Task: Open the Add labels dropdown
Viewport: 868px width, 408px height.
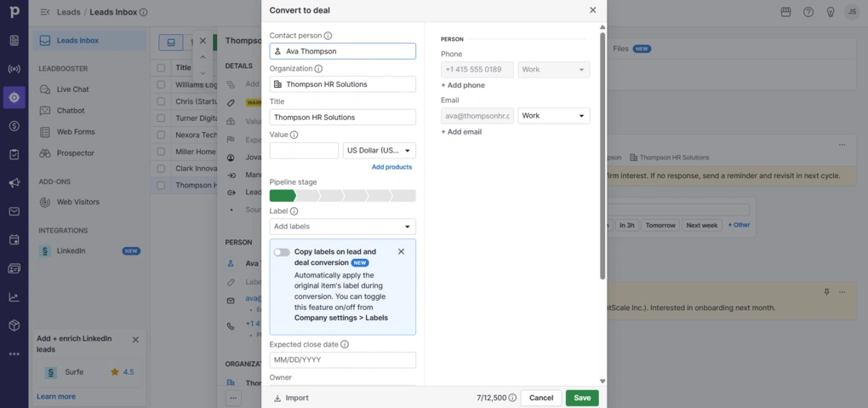Action: coord(343,227)
